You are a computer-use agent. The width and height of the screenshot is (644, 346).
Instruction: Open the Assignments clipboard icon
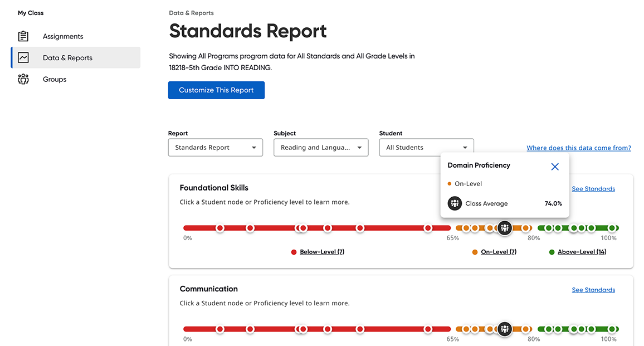click(23, 36)
